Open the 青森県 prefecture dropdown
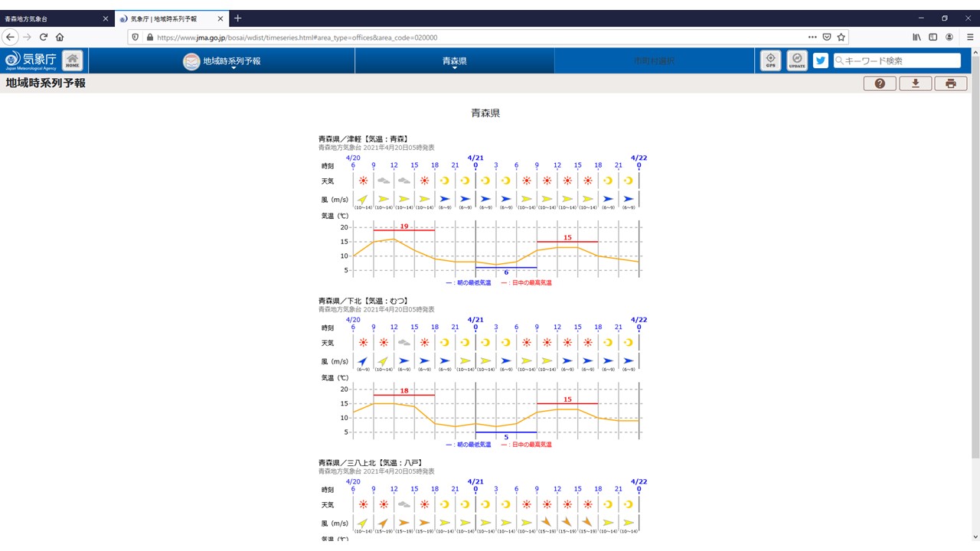The height and width of the screenshot is (551, 980). (x=455, y=61)
